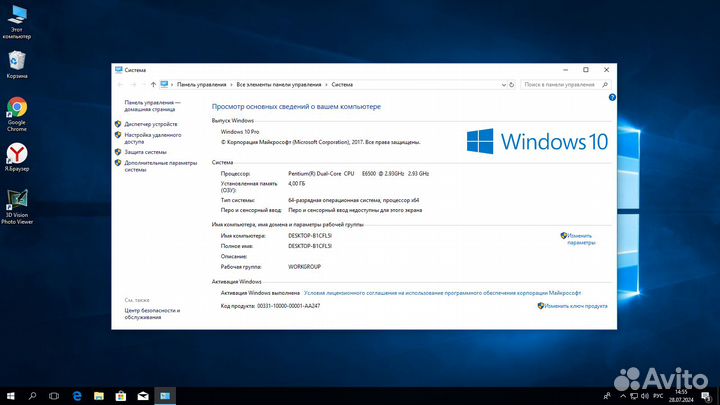Open the Корзина recycle bin icon
Screen dimensions: 720x405
pyautogui.click(x=17, y=65)
